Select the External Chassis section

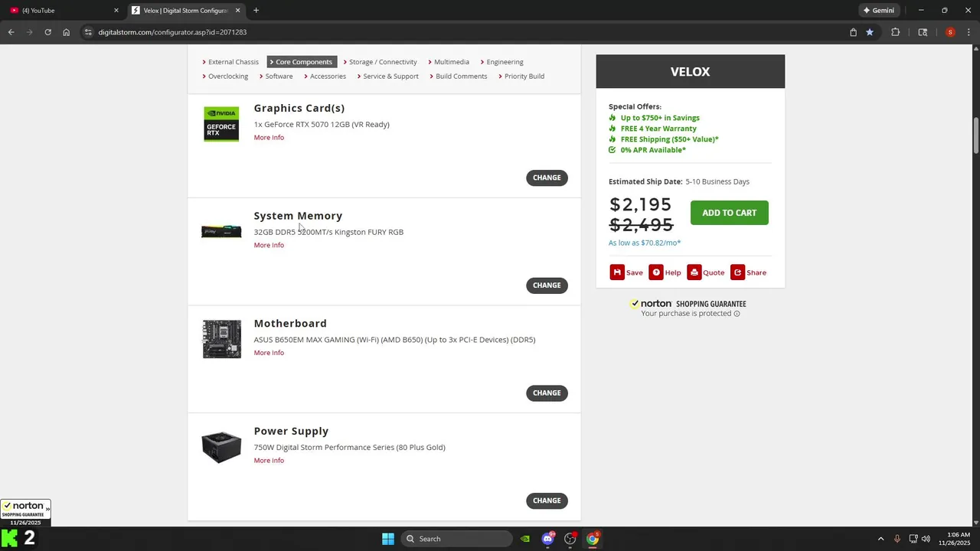pyautogui.click(x=230, y=62)
